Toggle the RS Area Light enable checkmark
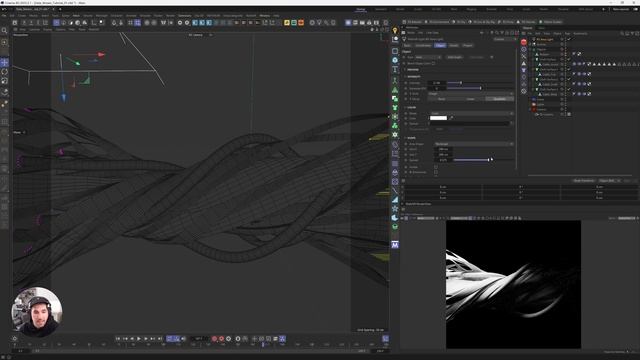640x360 pixels. coord(569,39)
